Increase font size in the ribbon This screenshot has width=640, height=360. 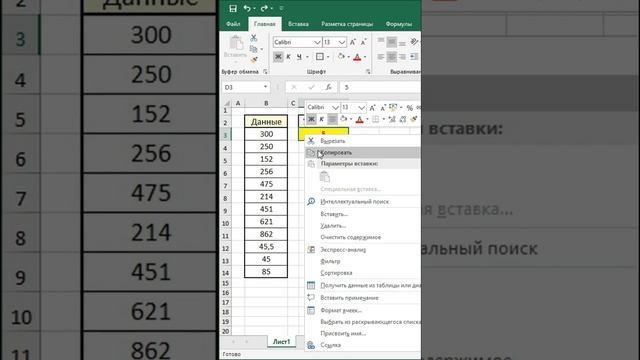point(353,42)
